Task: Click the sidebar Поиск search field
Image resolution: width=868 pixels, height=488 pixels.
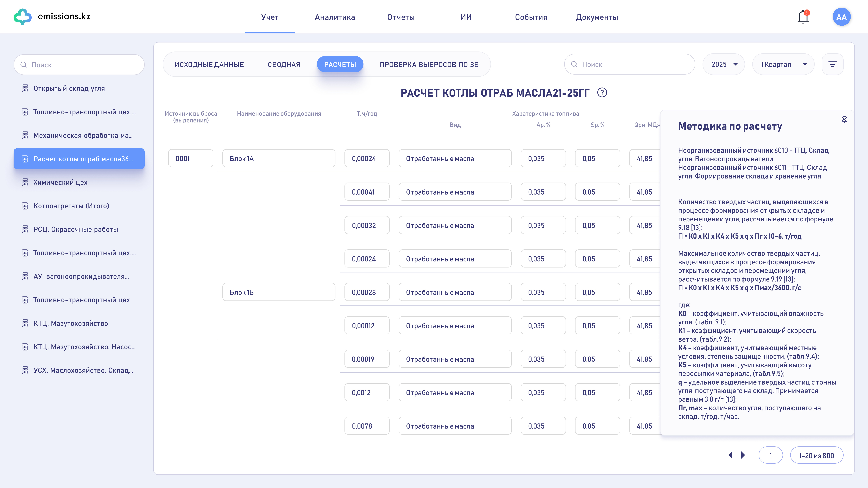Action: tap(79, 65)
